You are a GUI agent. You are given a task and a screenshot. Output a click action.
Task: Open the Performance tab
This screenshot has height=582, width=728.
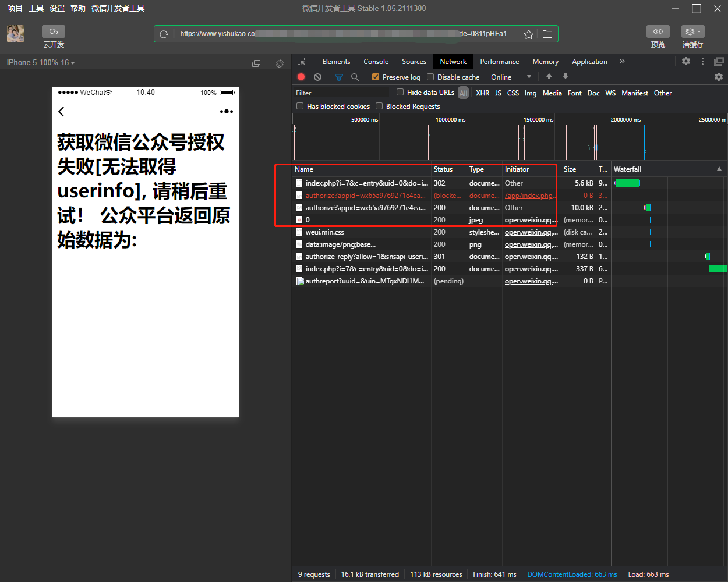(x=499, y=62)
